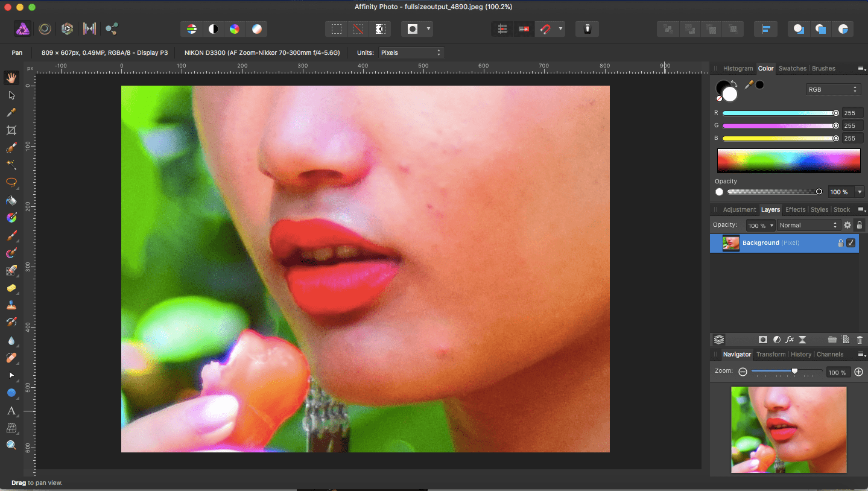Click the Auto Contrast toolbar icon
Viewport: 868px width, 491px height.
point(213,29)
